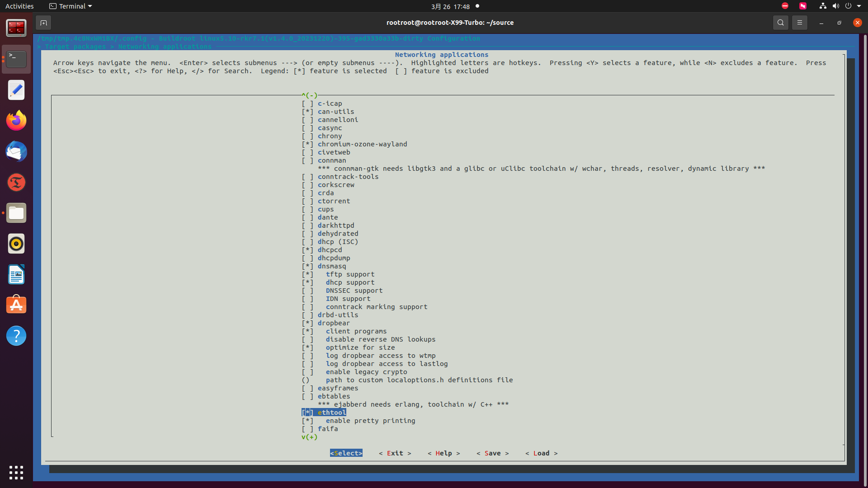Toggle the chromium-ozone-wayland checkbox
This screenshot has height=488, width=868.
click(307, 144)
